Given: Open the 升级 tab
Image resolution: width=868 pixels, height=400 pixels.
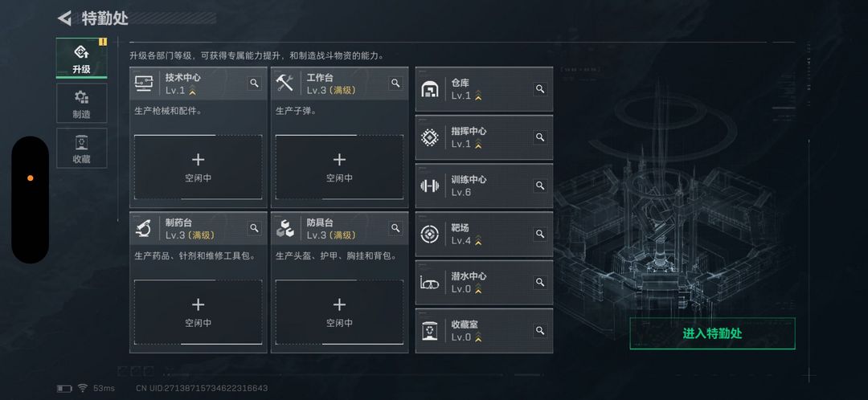Looking at the screenshot, I should click(81, 59).
